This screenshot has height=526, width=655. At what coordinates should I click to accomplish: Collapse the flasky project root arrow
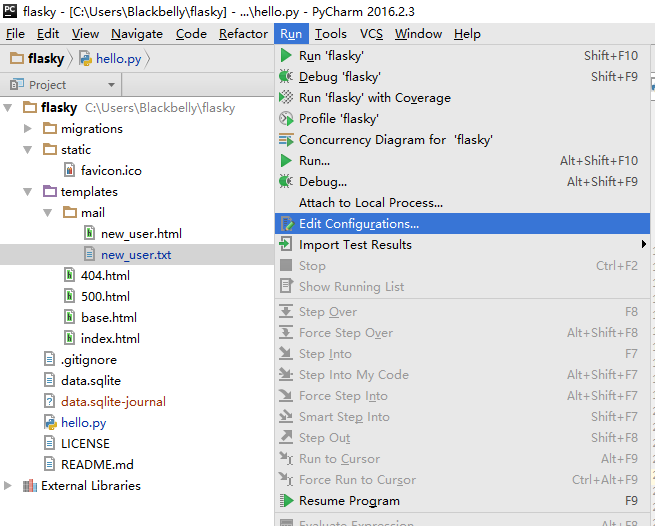point(8,108)
